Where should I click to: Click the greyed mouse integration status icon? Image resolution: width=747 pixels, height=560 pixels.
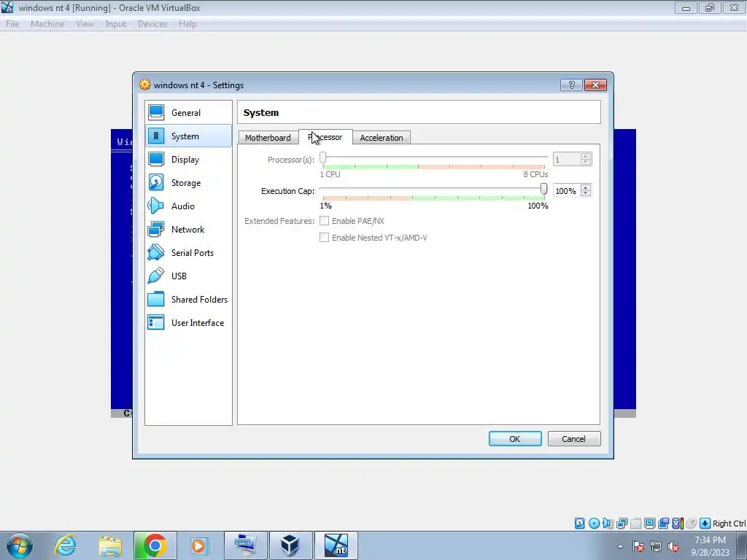point(692,524)
